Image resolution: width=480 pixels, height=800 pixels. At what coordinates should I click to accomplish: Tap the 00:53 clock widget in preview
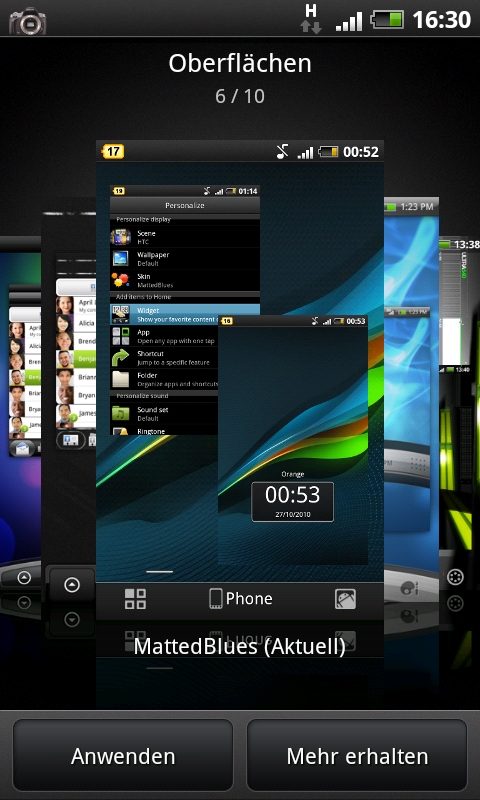293,502
